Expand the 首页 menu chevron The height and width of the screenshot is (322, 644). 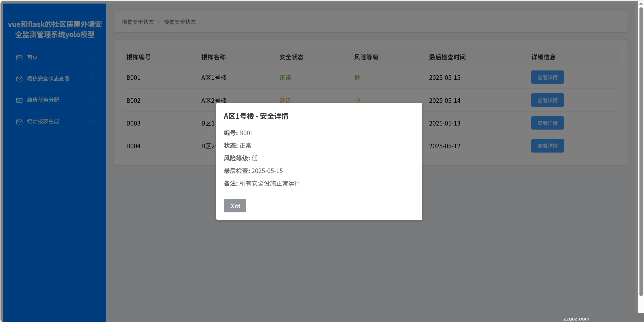(93, 57)
